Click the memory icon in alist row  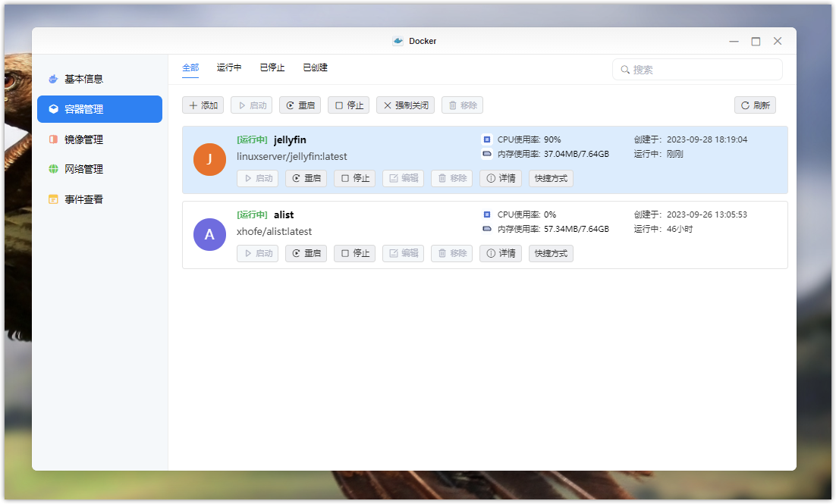(487, 229)
